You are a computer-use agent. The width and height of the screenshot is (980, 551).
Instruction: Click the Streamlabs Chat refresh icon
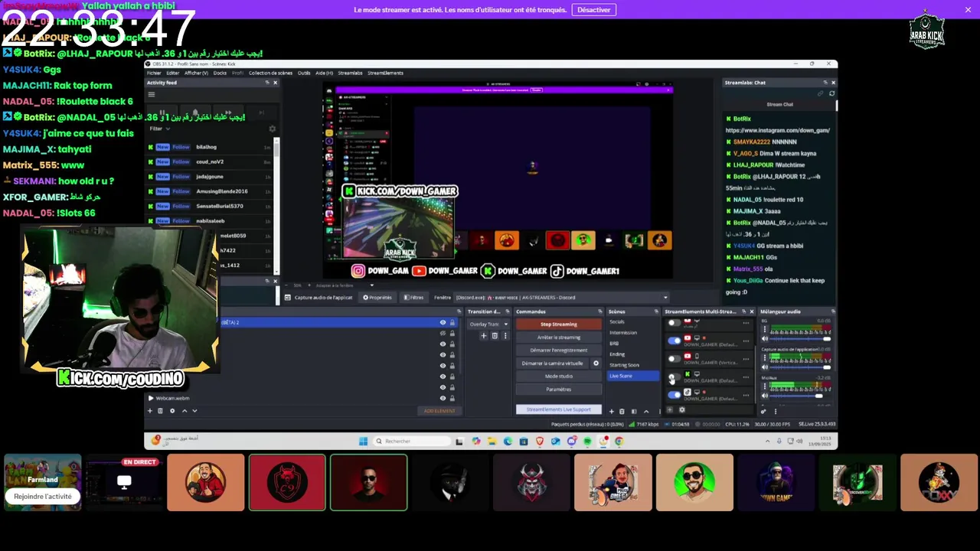pos(831,93)
